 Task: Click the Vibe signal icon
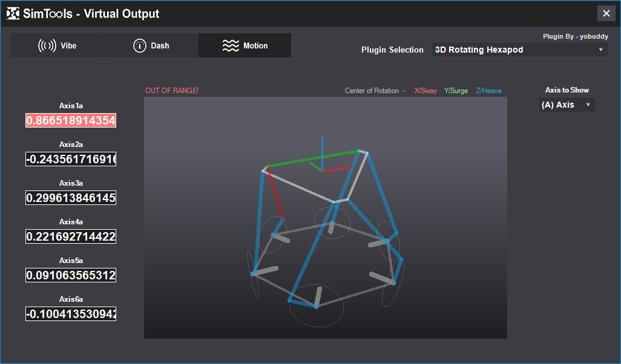point(47,46)
